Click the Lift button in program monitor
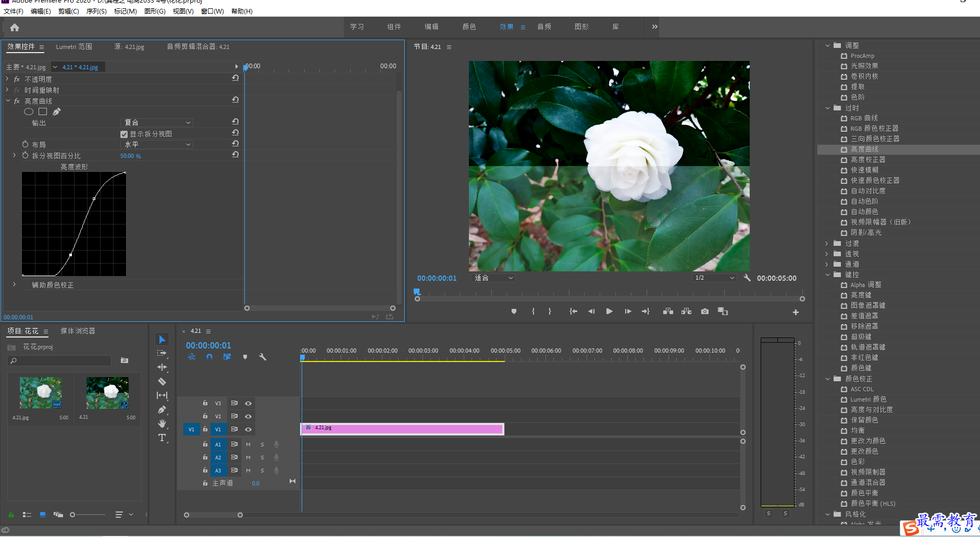 [668, 311]
